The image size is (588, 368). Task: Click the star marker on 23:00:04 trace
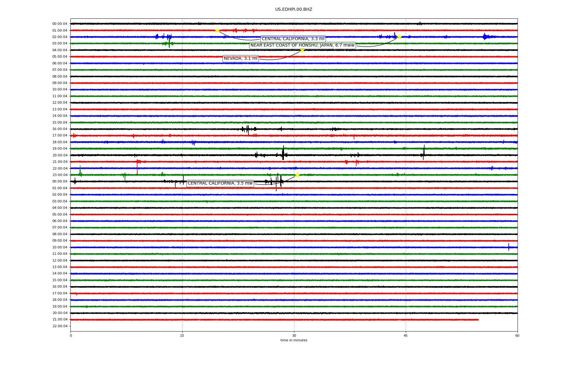[297, 175]
